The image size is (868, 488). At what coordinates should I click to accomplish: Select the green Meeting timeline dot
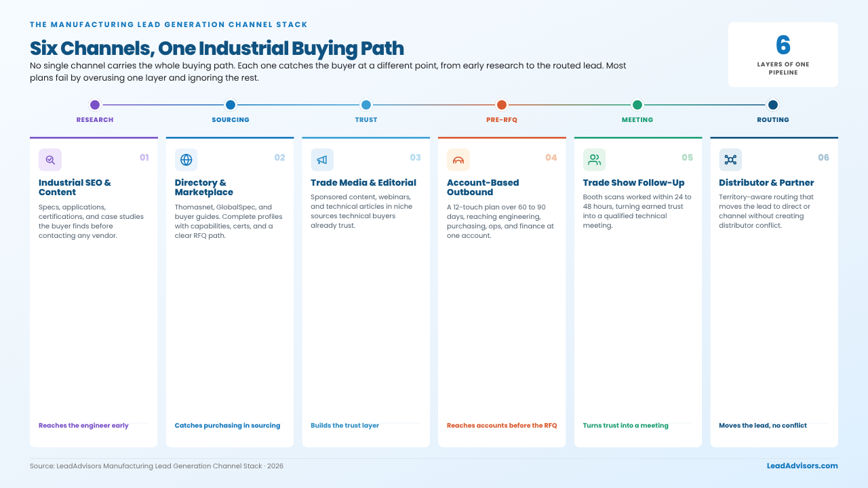(x=637, y=105)
